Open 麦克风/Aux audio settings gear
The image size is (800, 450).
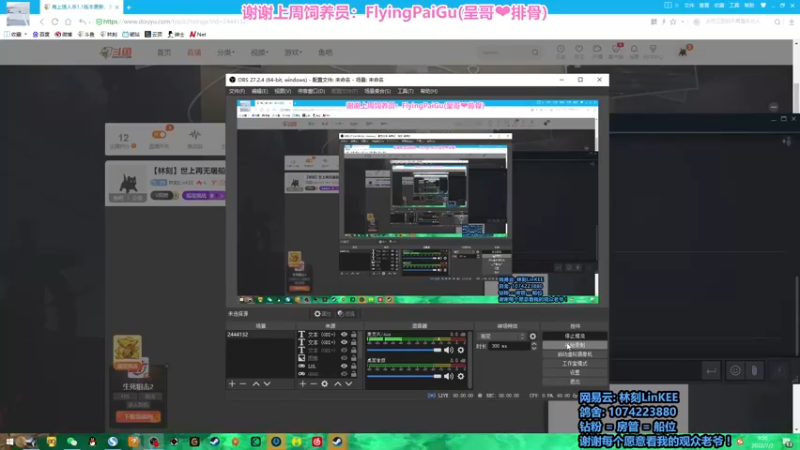tap(461, 350)
